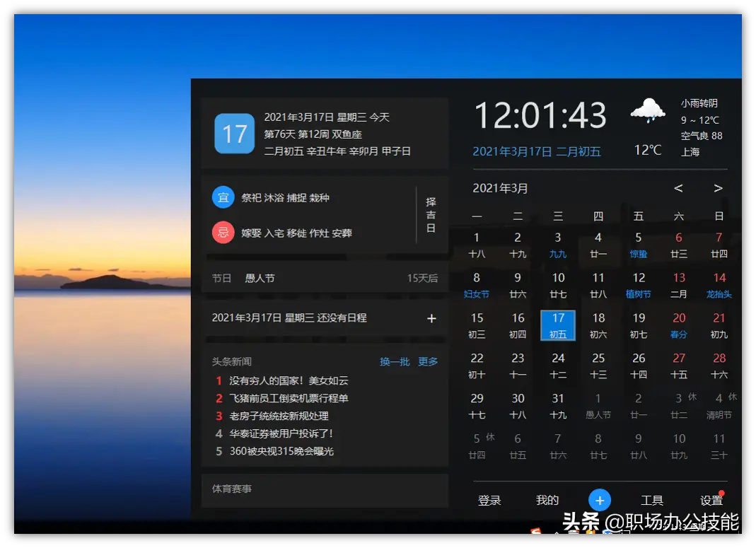756x548 pixels.
Task: Click the 体育赛事 (Sports) section header
Action: click(x=234, y=488)
